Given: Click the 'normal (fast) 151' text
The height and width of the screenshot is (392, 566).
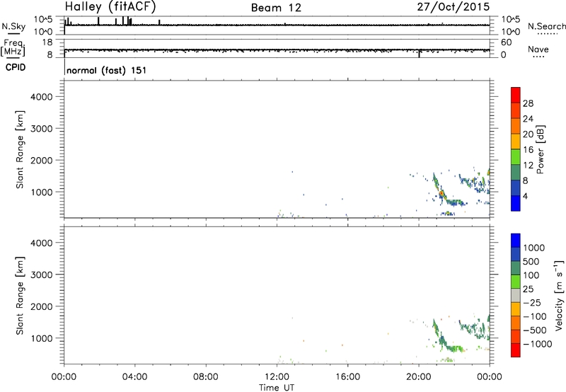Looking at the screenshot, I should point(107,70).
